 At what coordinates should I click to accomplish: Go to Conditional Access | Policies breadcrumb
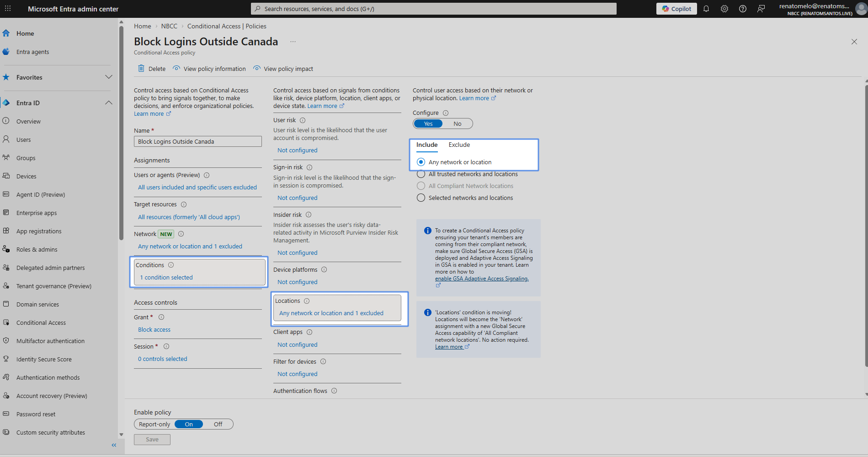point(227,27)
